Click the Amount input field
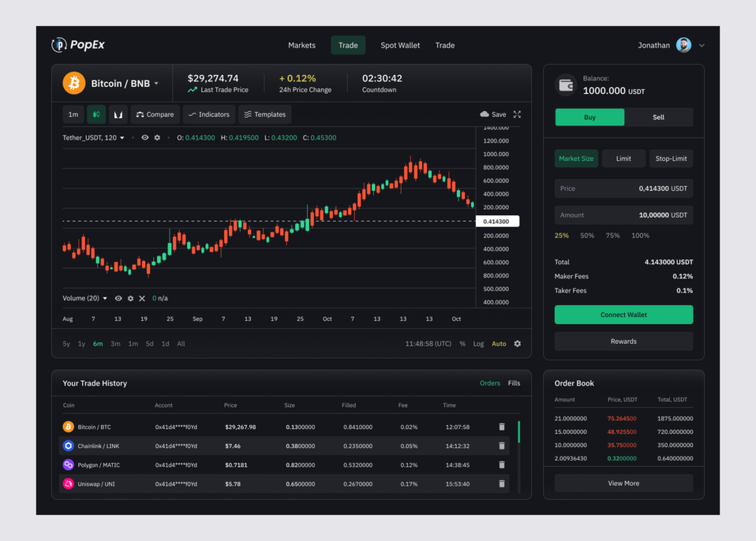Screen dimensions: 756x541 (x=623, y=215)
